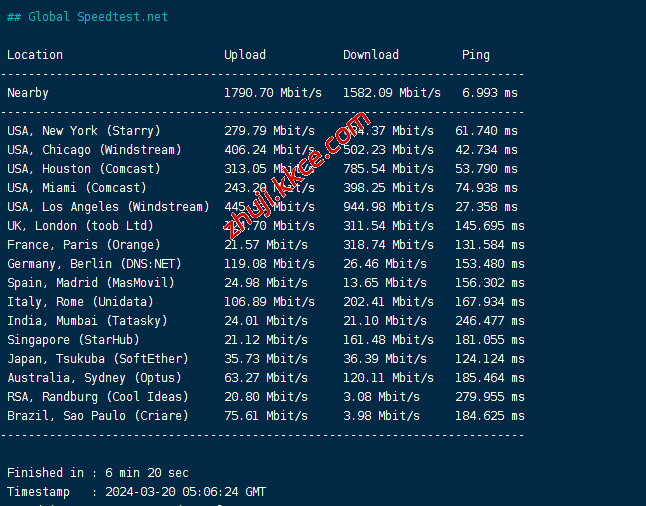Click the Download column header
This screenshot has height=506, width=646.
tap(371, 55)
